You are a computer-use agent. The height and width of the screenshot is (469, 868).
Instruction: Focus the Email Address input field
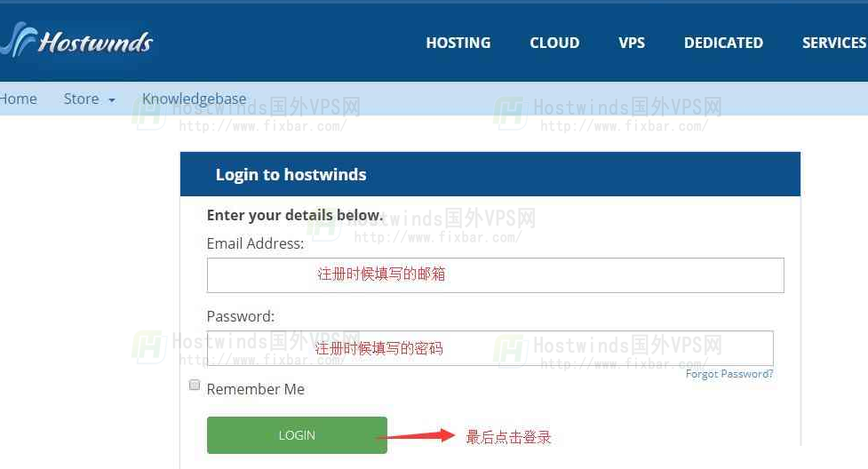(x=495, y=275)
